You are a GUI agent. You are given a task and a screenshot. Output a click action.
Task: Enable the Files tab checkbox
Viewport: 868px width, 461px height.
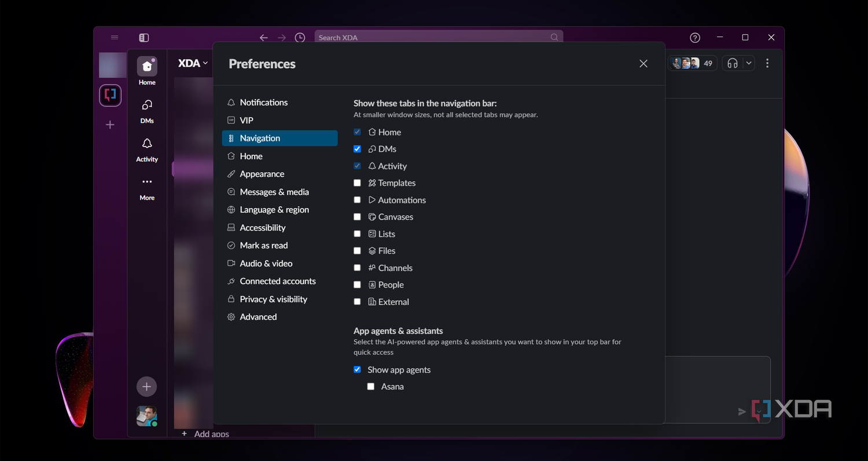pyautogui.click(x=357, y=251)
